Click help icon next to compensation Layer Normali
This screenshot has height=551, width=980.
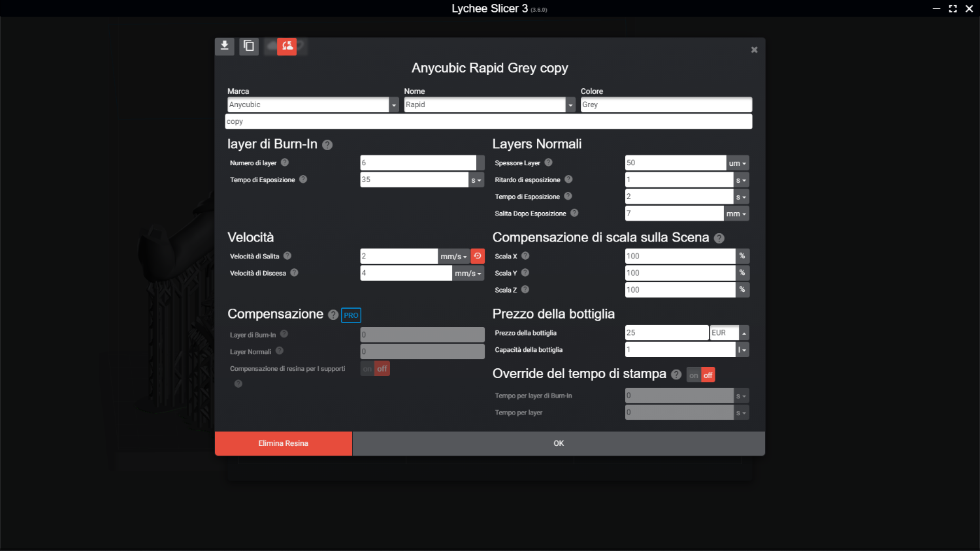280,351
